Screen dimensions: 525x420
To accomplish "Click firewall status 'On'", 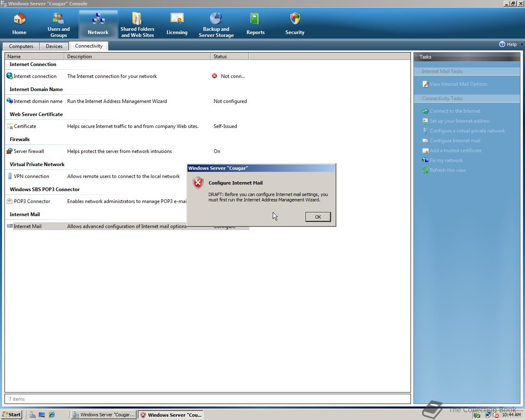I will click(217, 151).
